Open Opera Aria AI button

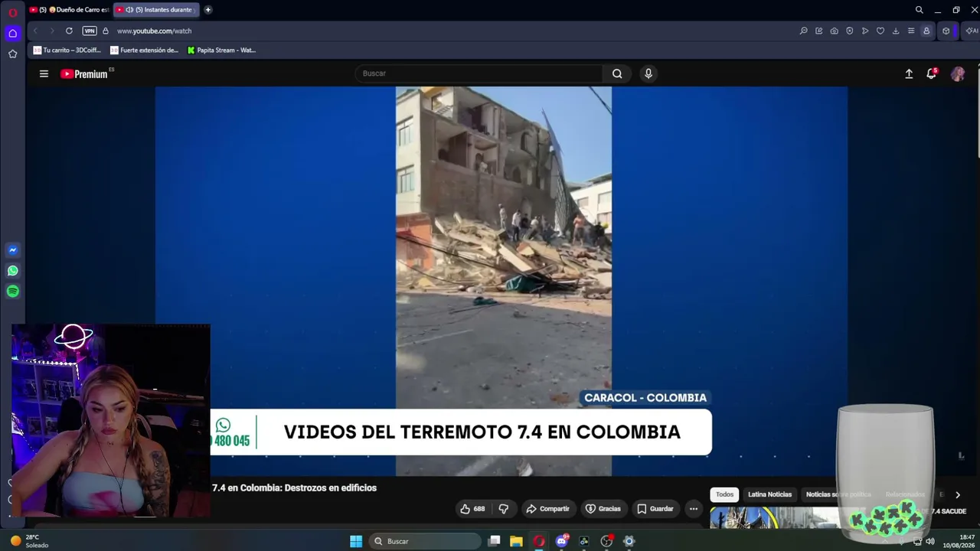pyautogui.click(x=972, y=31)
